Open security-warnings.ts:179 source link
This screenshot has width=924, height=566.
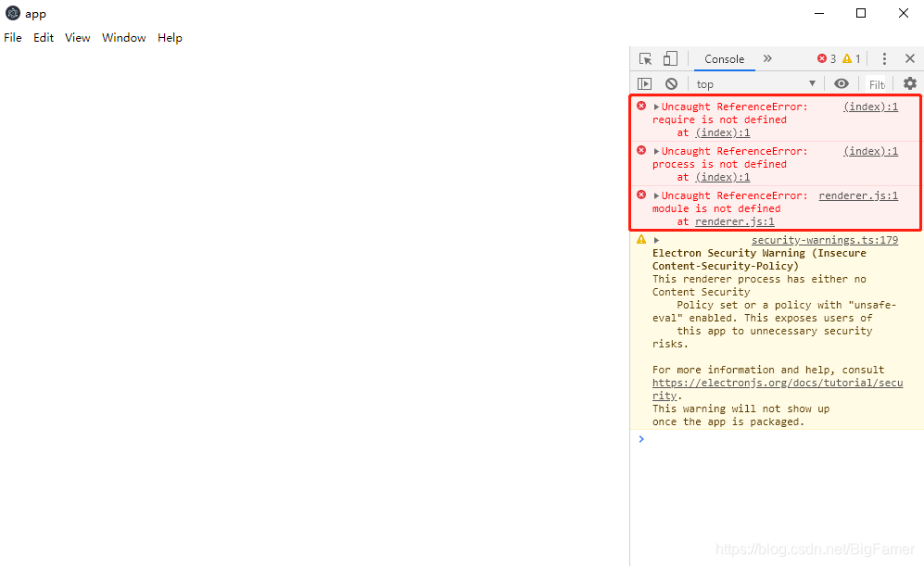pyautogui.click(x=825, y=240)
